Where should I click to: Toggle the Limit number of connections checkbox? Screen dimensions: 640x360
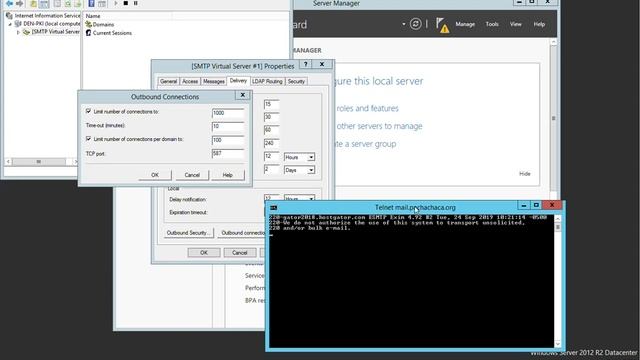pos(88,111)
